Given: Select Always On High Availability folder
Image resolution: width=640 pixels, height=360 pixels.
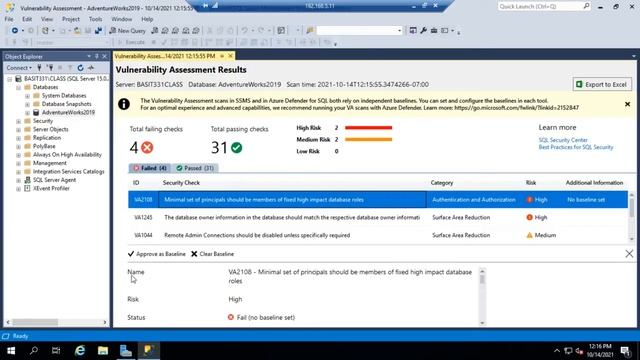Looking at the screenshot, I should coord(67,155).
